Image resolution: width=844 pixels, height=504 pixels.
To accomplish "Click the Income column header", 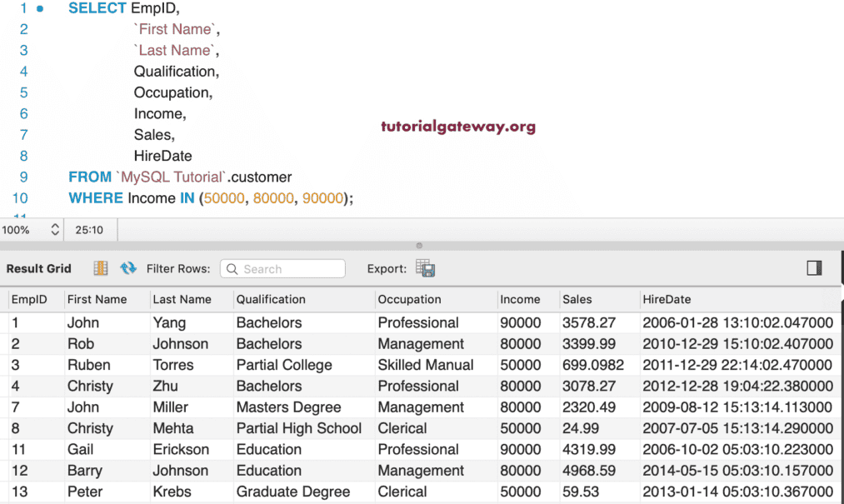I will point(520,299).
